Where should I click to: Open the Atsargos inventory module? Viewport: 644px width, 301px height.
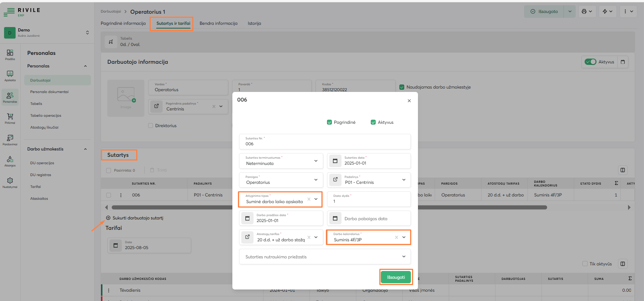click(10, 161)
